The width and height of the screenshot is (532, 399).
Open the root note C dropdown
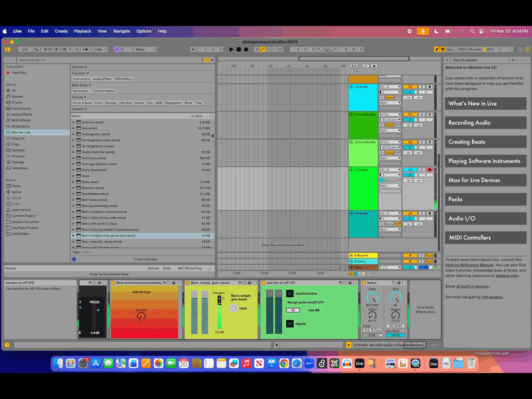[127, 49]
